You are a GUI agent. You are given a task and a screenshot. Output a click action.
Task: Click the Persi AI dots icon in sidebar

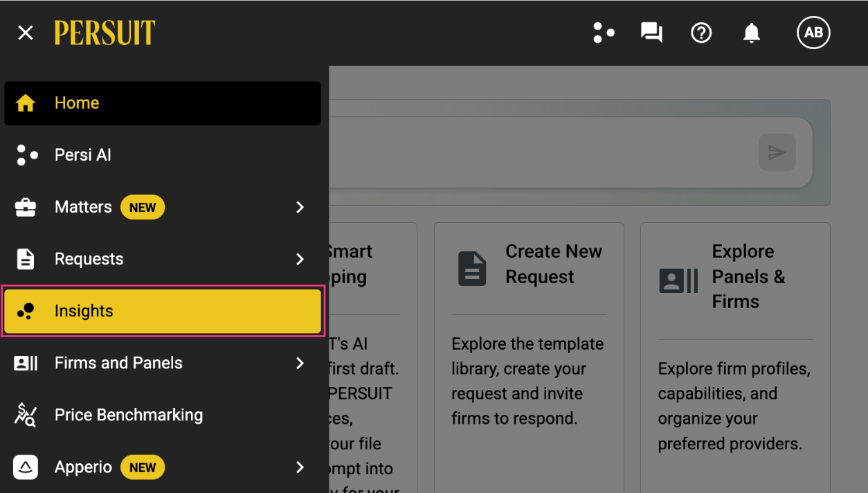(x=27, y=155)
